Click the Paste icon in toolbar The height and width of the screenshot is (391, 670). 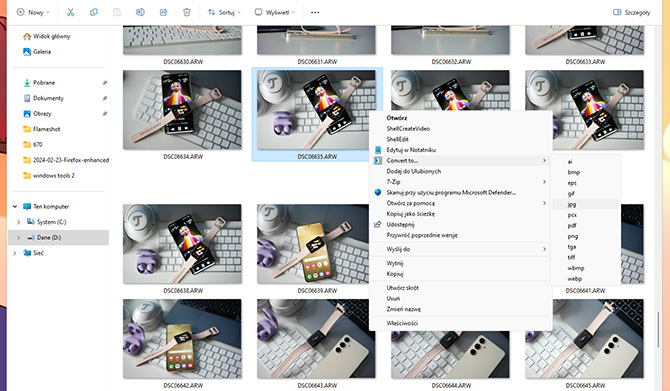(x=117, y=12)
